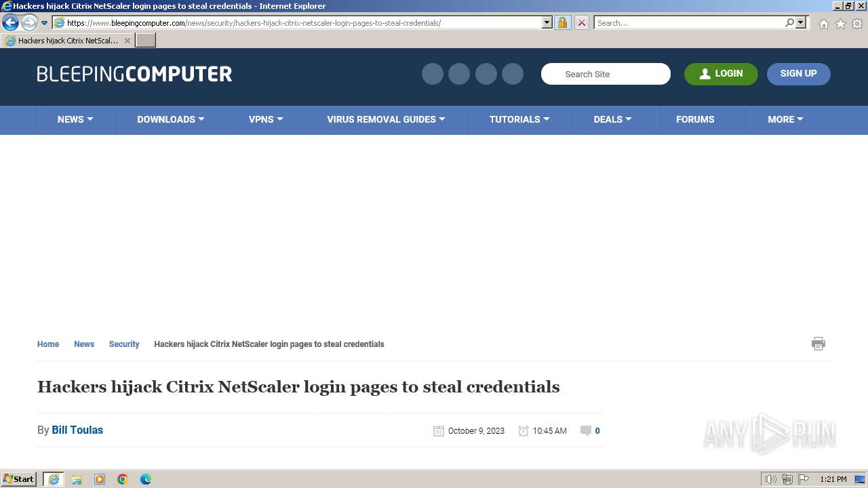Expand the NEWS menu

click(75, 119)
